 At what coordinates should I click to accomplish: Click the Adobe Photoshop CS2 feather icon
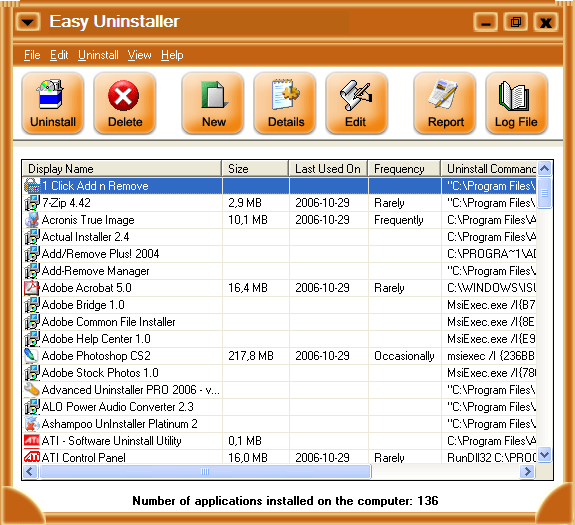(x=32, y=356)
